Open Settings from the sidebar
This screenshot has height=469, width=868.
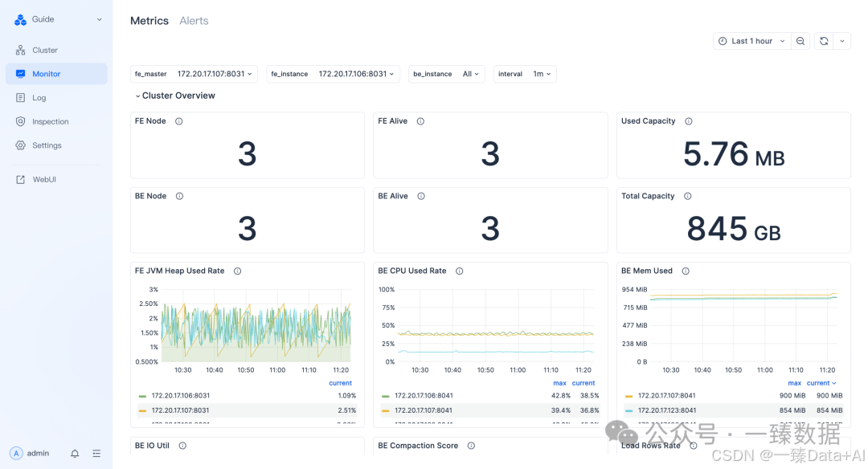[56, 145]
